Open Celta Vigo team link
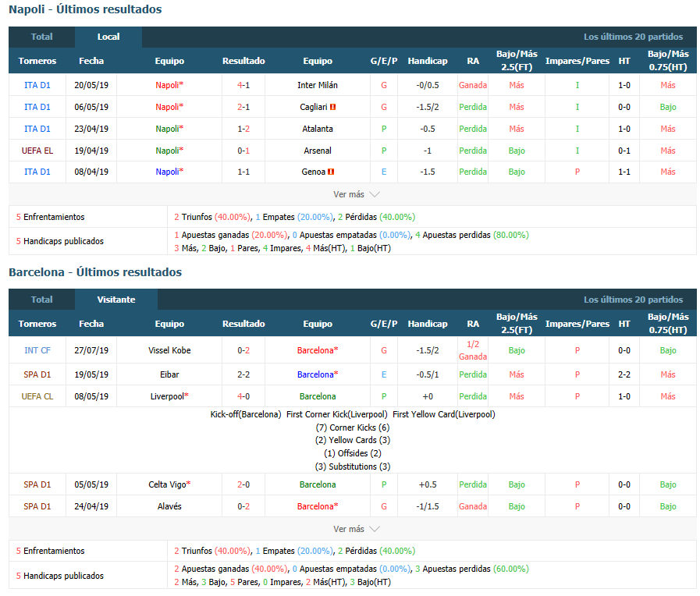700x596 pixels. [167, 485]
